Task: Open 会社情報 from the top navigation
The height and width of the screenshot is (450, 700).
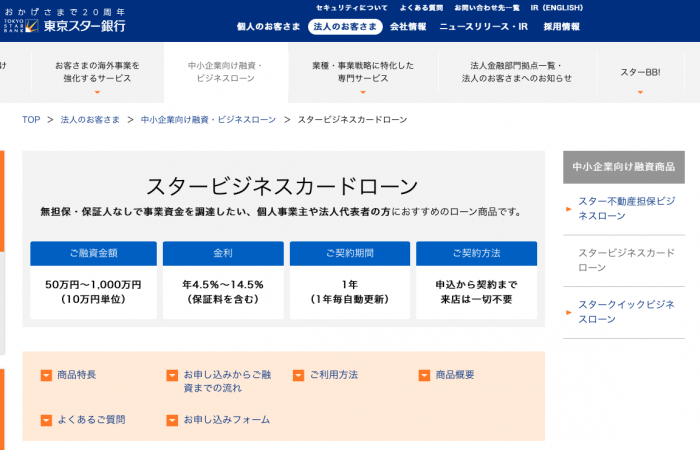Action: click(408, 27)
